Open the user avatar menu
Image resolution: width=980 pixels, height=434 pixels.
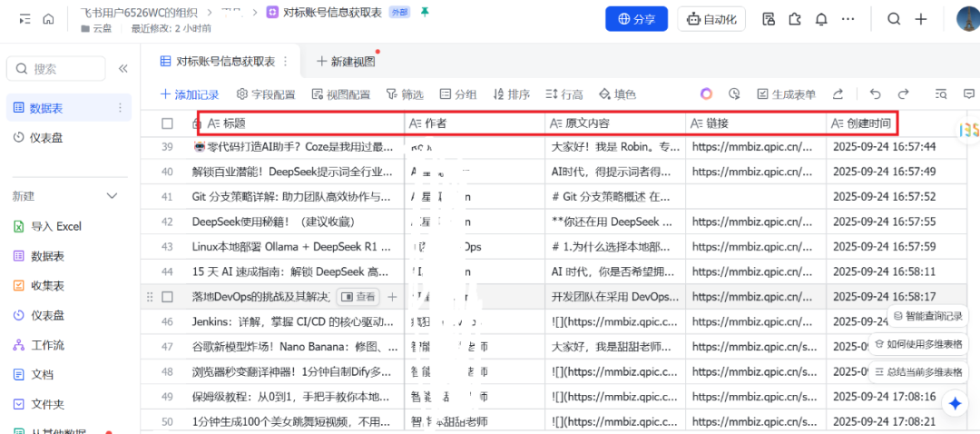(x=968, y=19)
